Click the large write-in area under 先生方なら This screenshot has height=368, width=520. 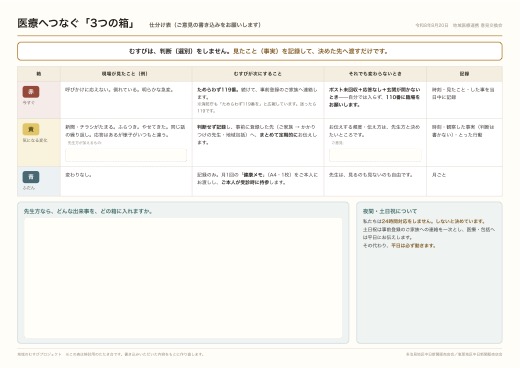[x=183, y=278]
